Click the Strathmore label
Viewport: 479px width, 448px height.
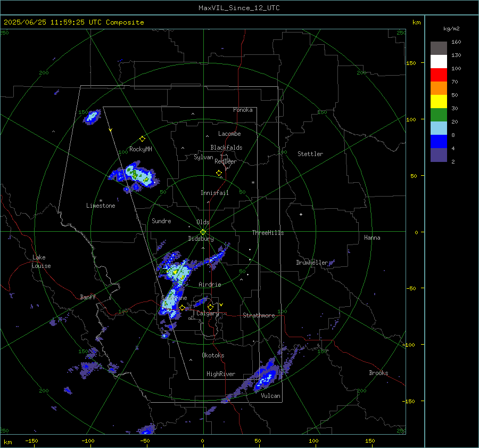[259, 315]
